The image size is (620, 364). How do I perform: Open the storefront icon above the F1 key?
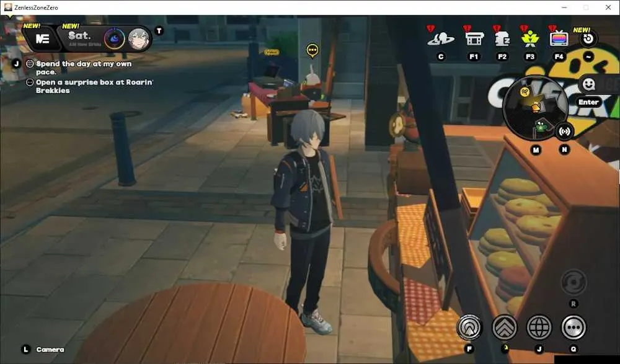pyautogui.click(x=474, y=38)
